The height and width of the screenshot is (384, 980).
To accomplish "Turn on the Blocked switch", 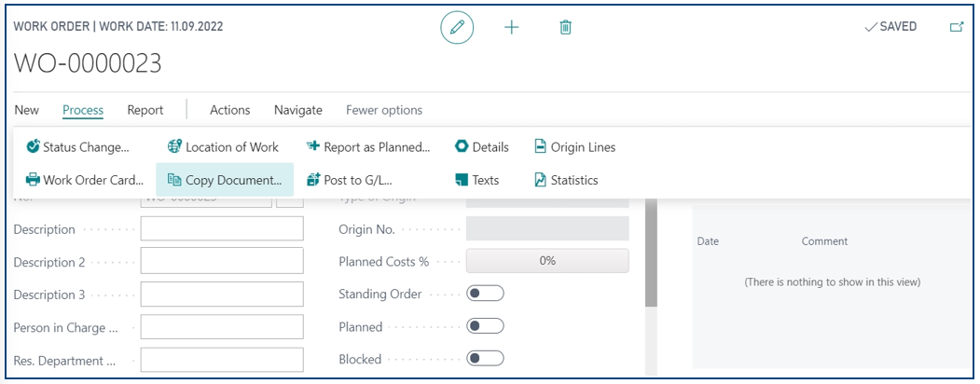I will [x=485, y=359].
